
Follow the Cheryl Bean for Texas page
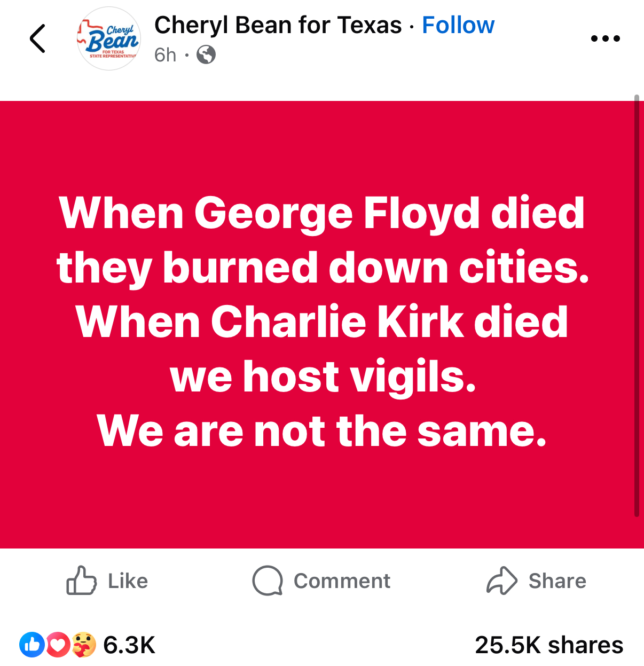pos(458,25)
